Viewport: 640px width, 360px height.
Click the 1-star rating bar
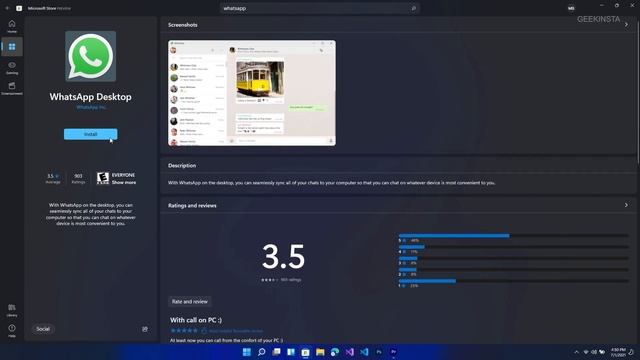click(513, 281)
